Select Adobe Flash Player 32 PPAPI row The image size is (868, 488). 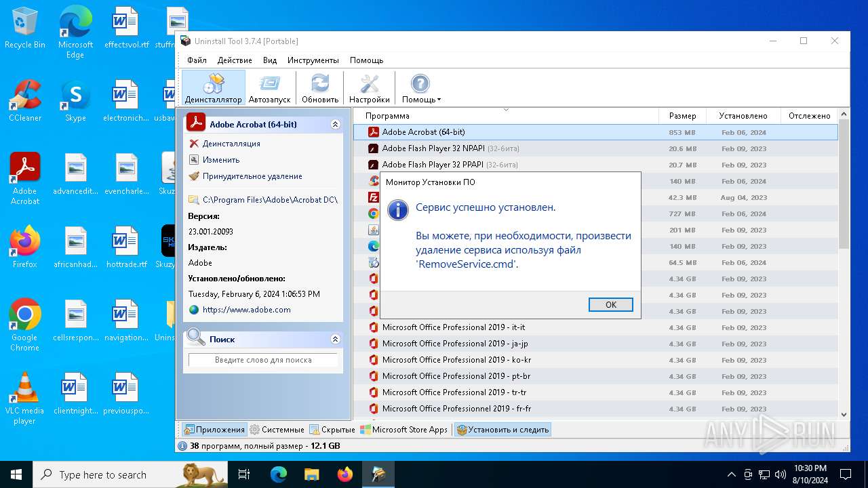(x=595, y=165)
